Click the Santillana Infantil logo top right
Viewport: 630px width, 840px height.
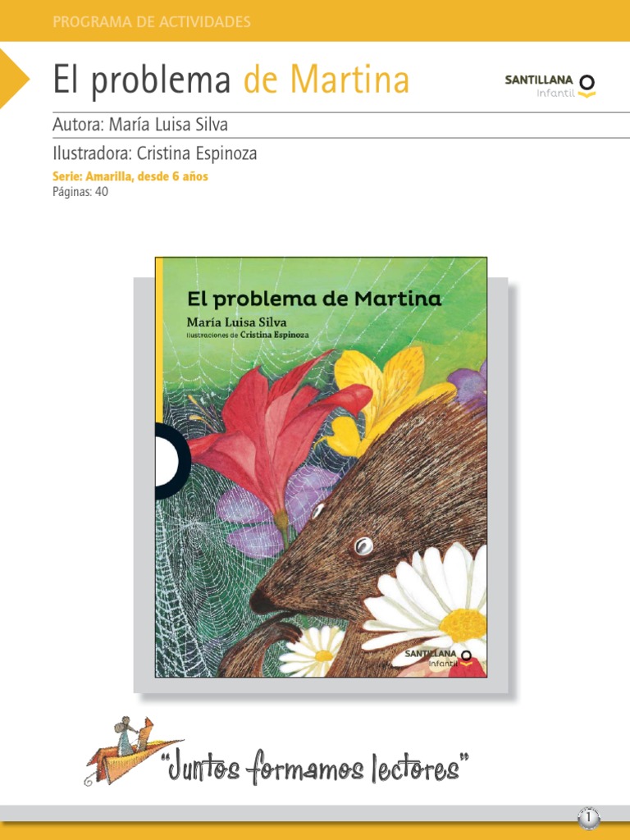pos(550,86)
